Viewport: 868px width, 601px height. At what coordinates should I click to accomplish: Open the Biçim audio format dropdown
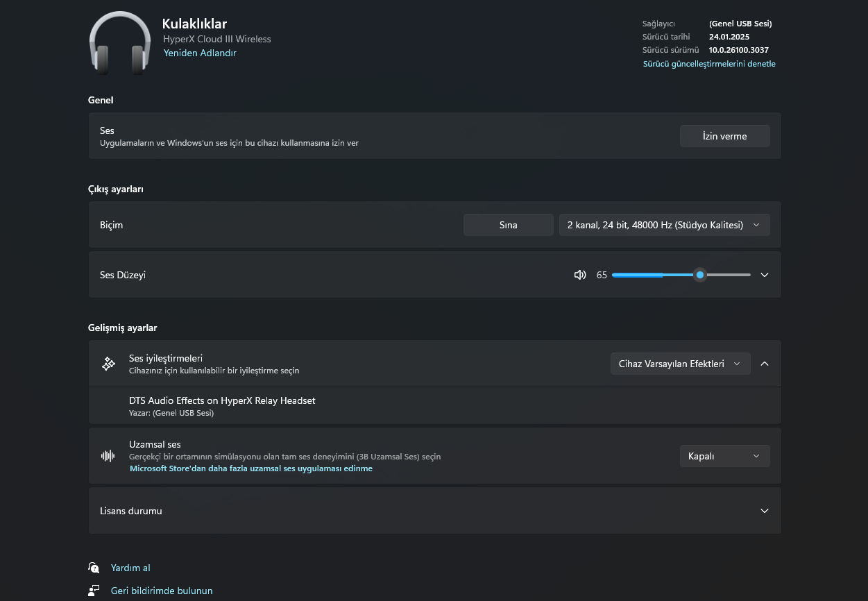tap(664, 225)
